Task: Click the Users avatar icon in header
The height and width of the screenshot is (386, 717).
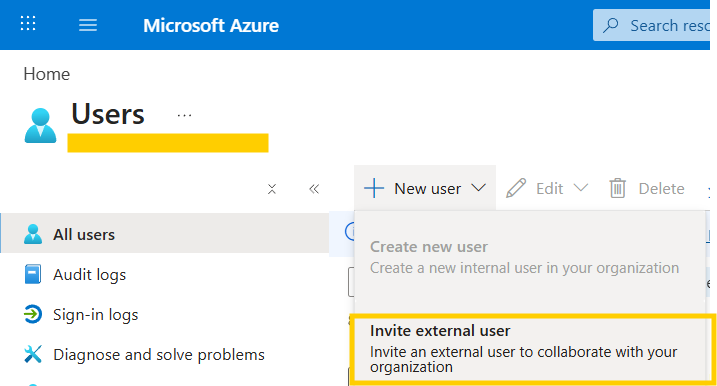Action: click(x=40, y=125)
